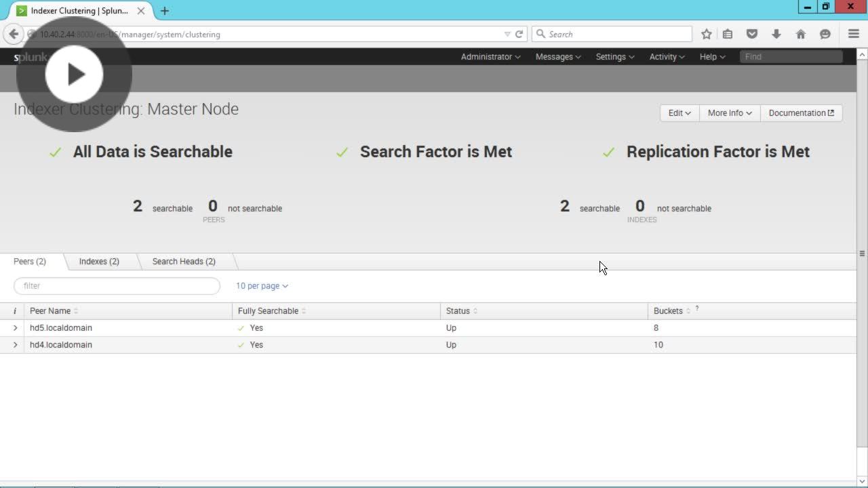Sort by Buckets column
868x488 pixels.
click(672, 311)
